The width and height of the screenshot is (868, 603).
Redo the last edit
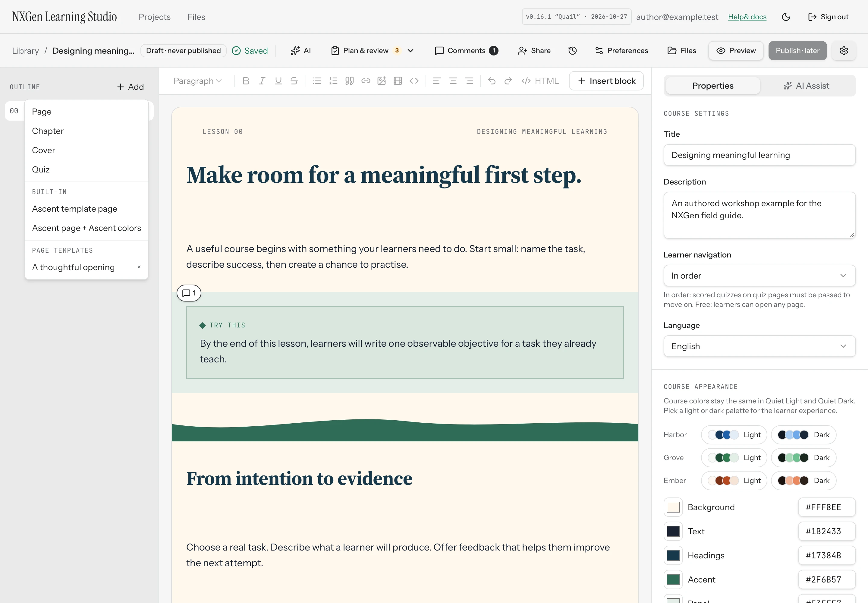tap(508, 81)
